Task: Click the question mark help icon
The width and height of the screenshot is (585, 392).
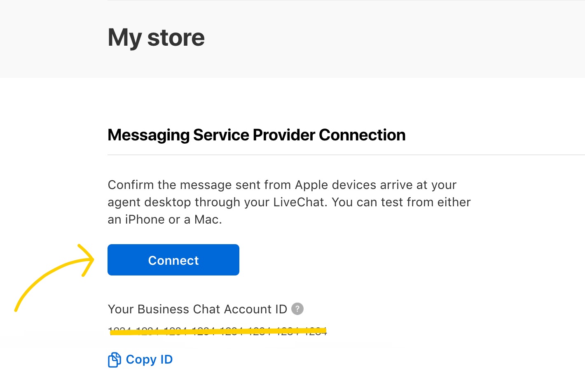Action: [x=297, y=309]
